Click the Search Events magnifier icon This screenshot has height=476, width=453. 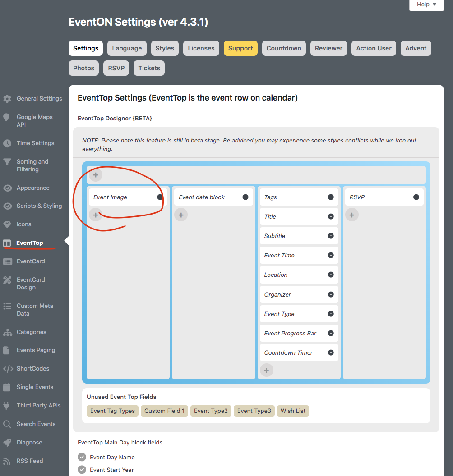click(x=7, y=424)
